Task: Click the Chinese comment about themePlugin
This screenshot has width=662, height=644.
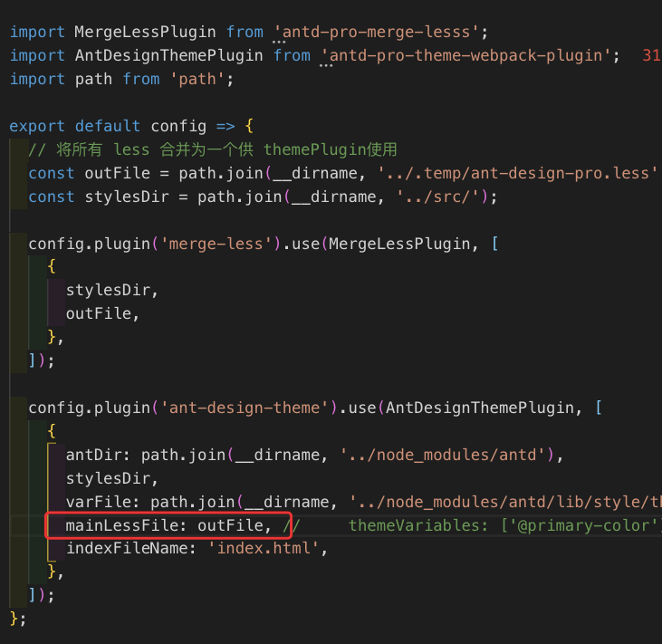Action: tap(213, 149)
